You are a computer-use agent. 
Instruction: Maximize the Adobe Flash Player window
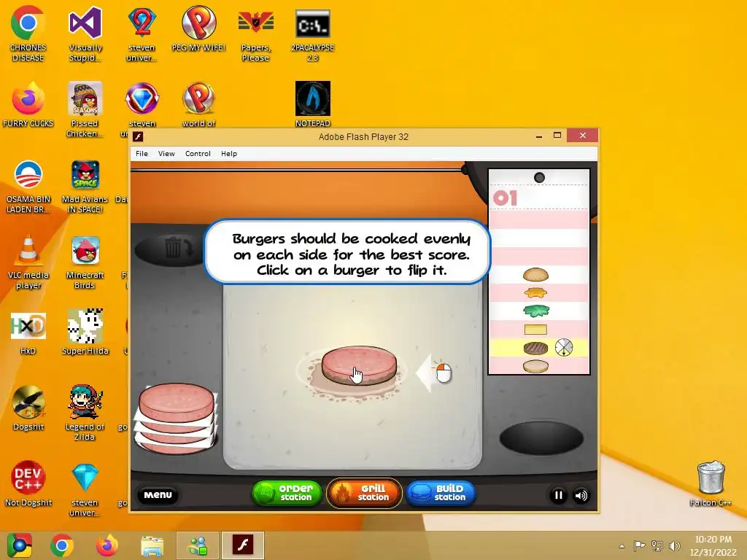point(557,136)
